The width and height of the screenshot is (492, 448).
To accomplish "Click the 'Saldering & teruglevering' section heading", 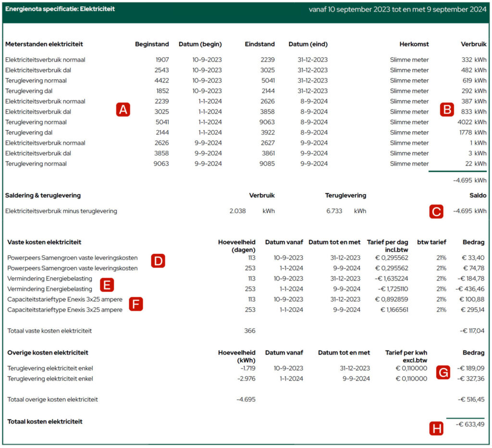I will pos(43,196).
